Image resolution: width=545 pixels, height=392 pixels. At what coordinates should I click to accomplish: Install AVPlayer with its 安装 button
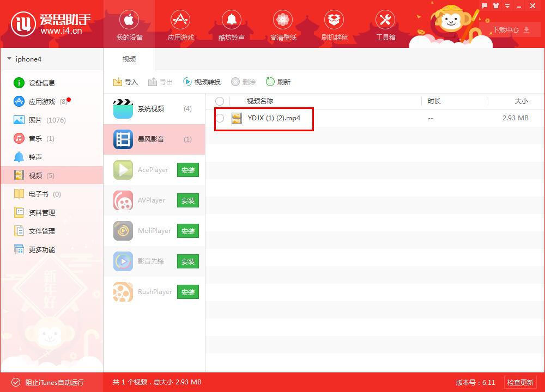coord(187,200)
